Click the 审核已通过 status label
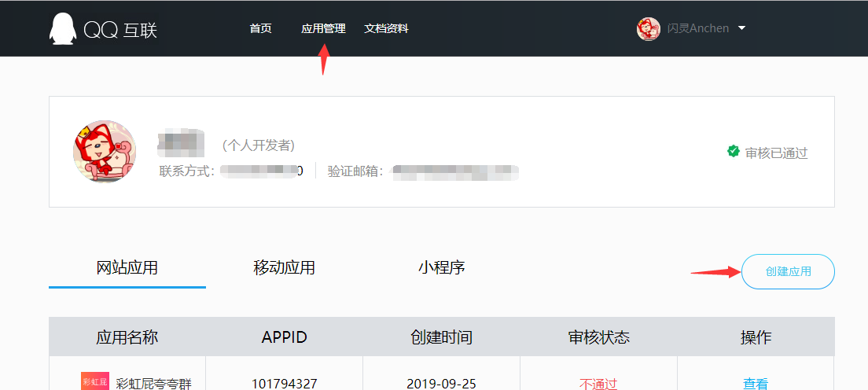The image size is (868, 390). point(776,153)
